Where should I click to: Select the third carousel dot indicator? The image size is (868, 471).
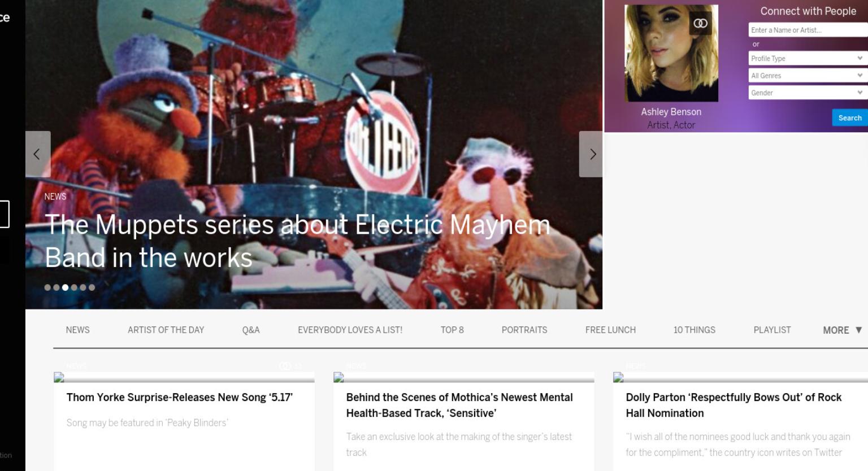[x=65, y=287]
